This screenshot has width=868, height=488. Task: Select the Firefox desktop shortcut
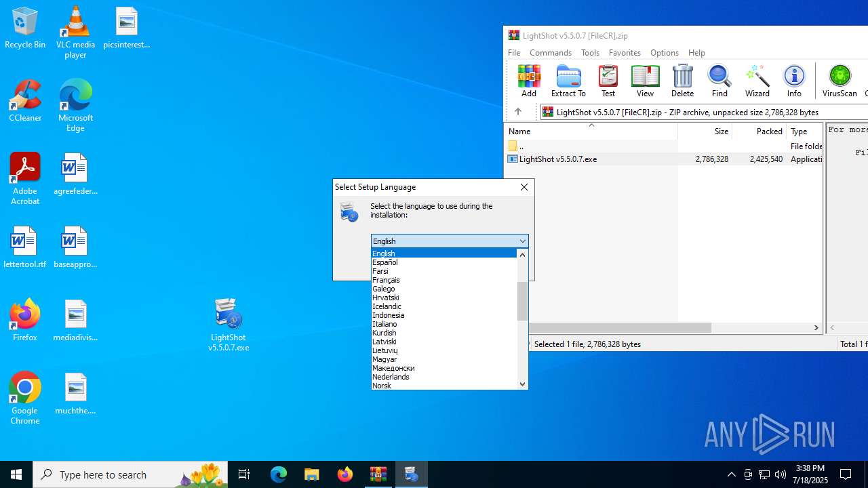[x=25, y=321]
